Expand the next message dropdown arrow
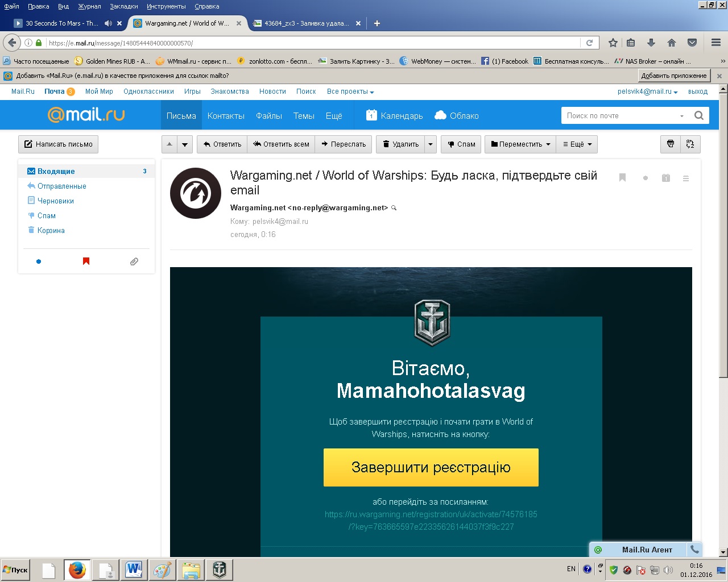Screen dimensions: 728x582 click(x=185, y=144)
